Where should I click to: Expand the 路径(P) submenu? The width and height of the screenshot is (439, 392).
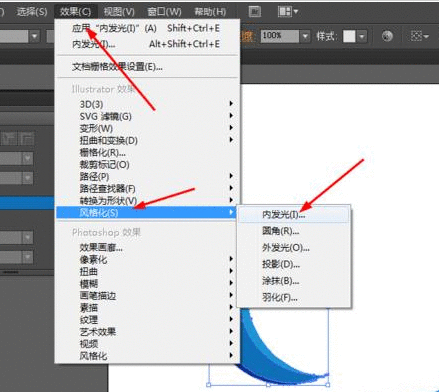[x=147, y=176]
